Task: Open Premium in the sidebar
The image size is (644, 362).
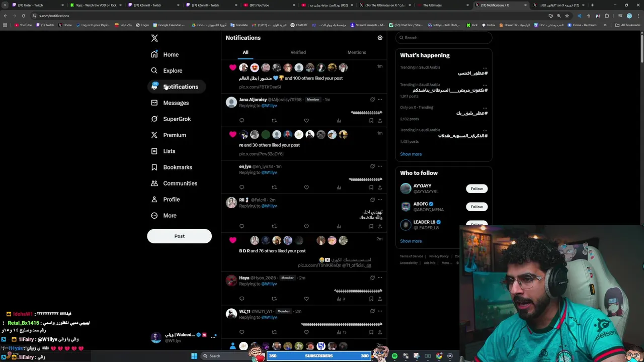Action: (169, 135)
